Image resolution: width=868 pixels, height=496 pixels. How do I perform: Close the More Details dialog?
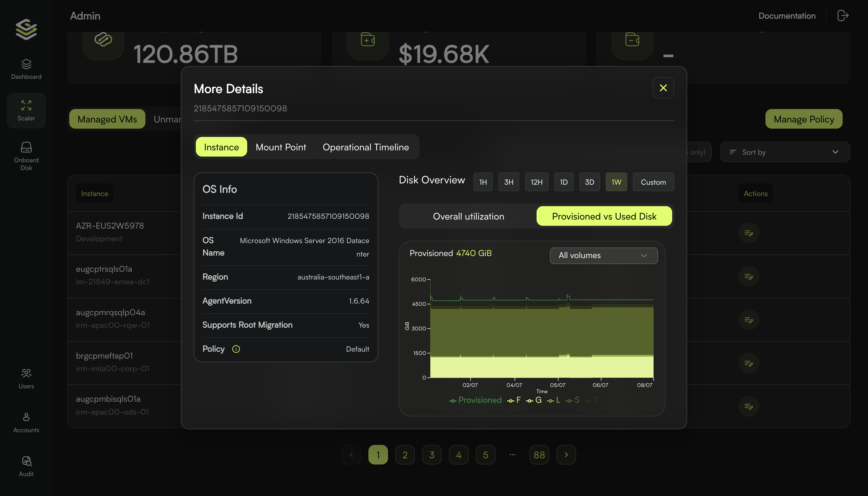[663, 88]
